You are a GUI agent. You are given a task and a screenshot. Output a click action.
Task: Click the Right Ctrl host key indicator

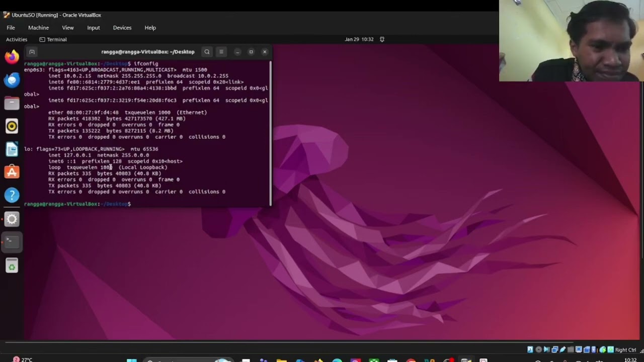click(x=625, y=350)
